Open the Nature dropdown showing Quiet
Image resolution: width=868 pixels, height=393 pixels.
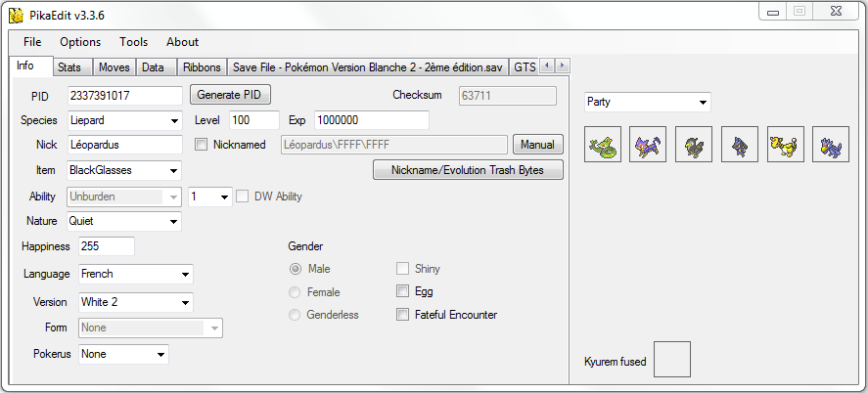point(124,221)
